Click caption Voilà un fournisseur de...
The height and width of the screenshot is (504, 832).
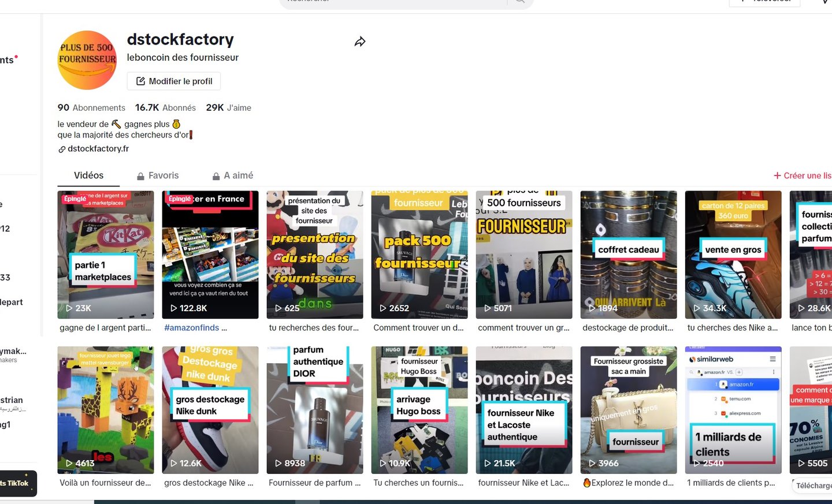[x=105, y=483]
